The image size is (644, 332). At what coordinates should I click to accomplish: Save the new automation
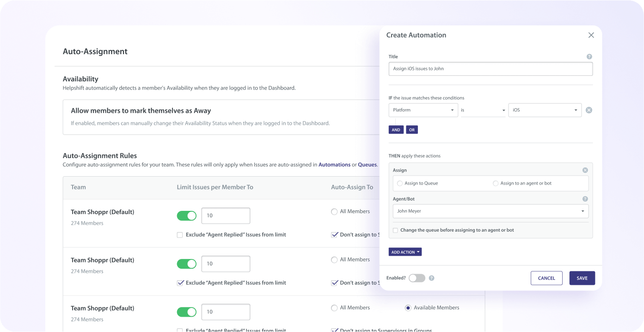[582, 278]
